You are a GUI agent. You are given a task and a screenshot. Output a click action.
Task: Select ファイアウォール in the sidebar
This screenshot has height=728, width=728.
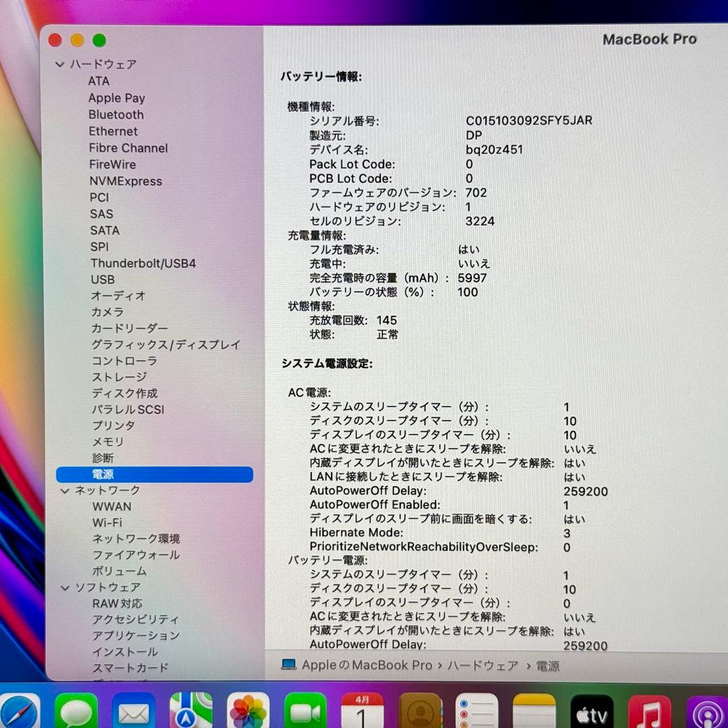pos(136,555)
